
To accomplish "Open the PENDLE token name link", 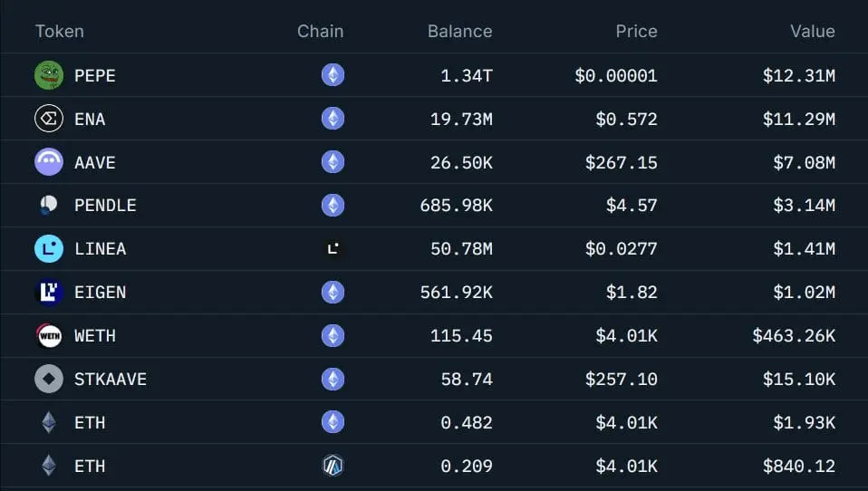I will pos(105,206).
